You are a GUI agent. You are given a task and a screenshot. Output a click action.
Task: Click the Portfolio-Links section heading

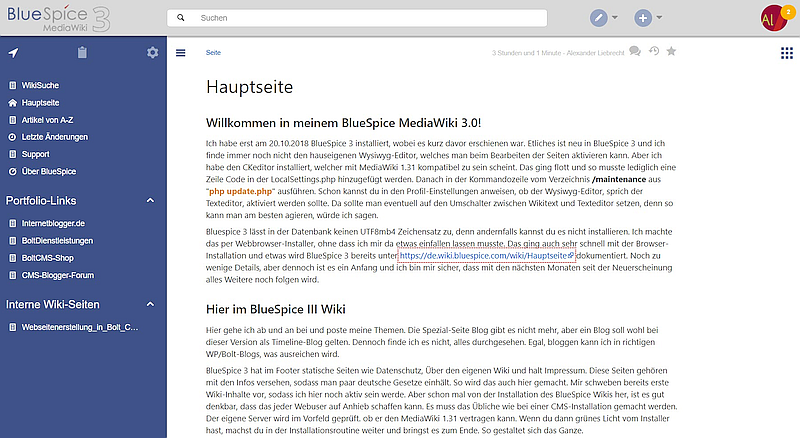41,201
